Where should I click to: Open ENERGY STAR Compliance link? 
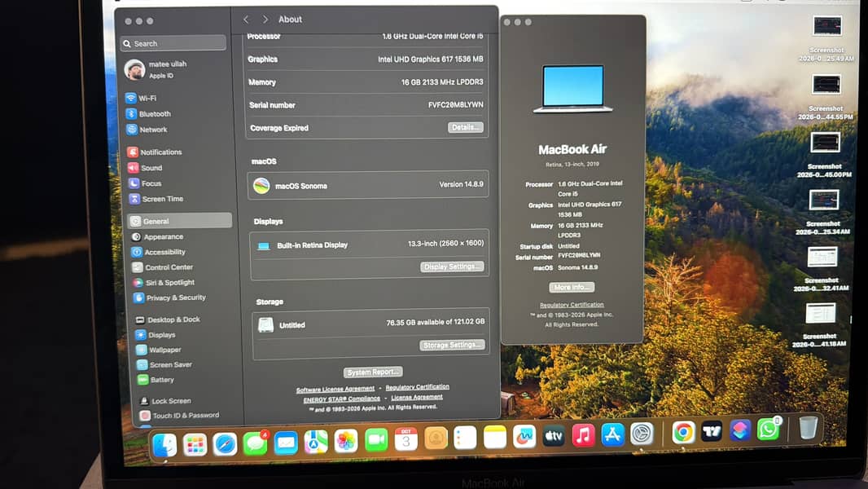click(341, 399)
